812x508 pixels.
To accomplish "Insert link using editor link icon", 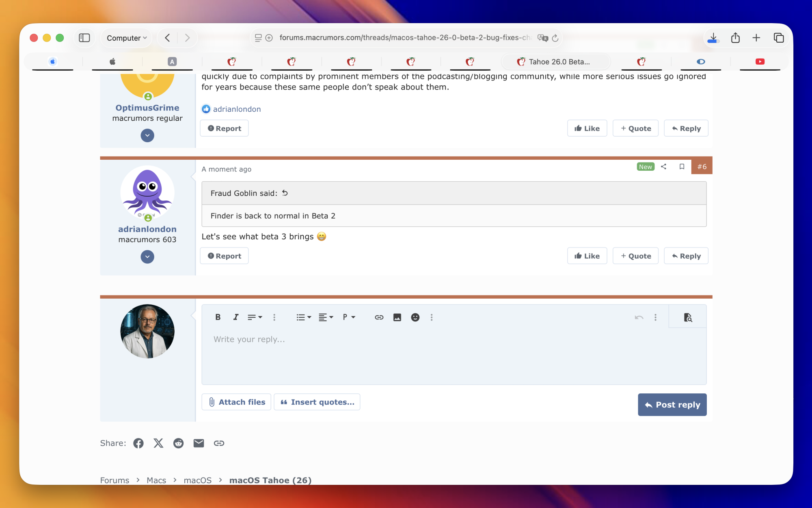I will 379,317.
